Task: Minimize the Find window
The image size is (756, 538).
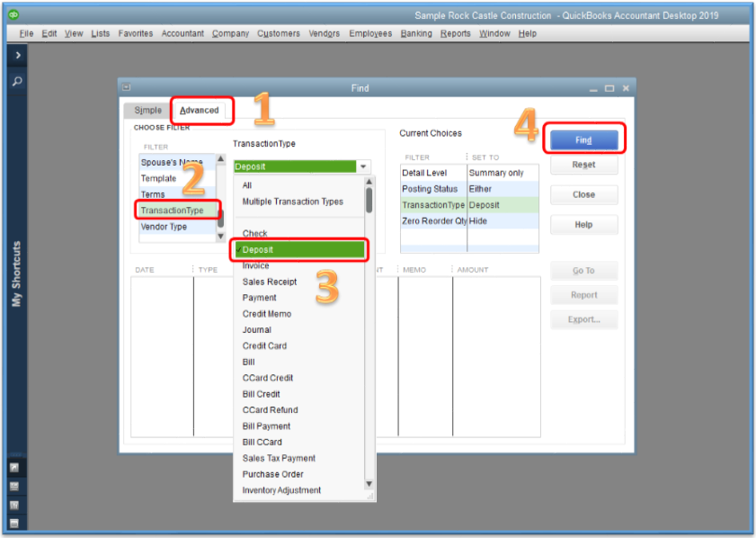Action: click(x=593, y=89)
